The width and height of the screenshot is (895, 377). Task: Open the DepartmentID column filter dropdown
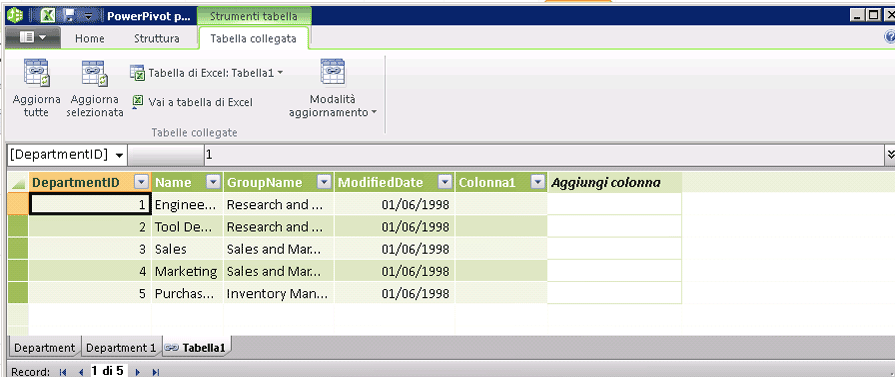pos(141,182)
